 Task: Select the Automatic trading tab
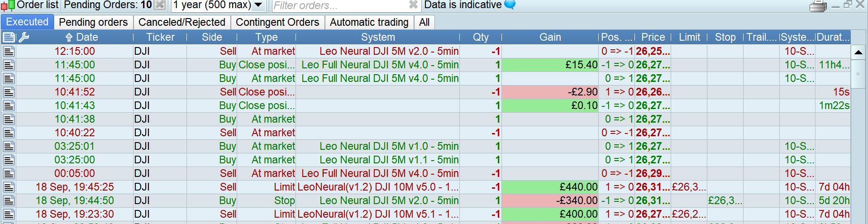[369, 22]
